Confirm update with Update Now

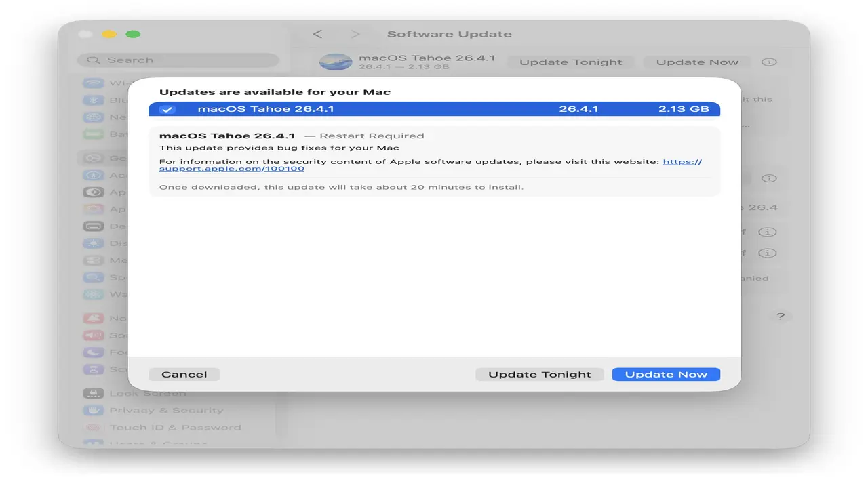(x=665, y=374)
